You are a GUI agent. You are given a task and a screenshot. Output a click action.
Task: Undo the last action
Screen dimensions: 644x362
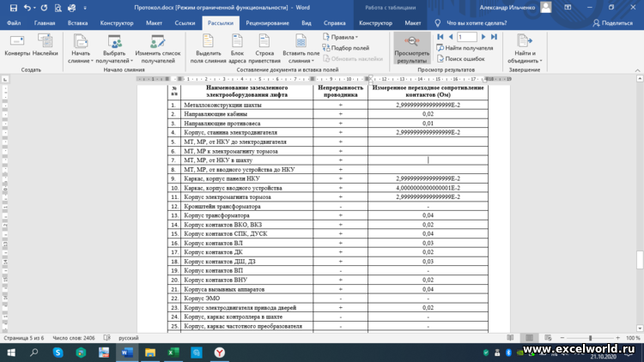click(x=27, y=8)
